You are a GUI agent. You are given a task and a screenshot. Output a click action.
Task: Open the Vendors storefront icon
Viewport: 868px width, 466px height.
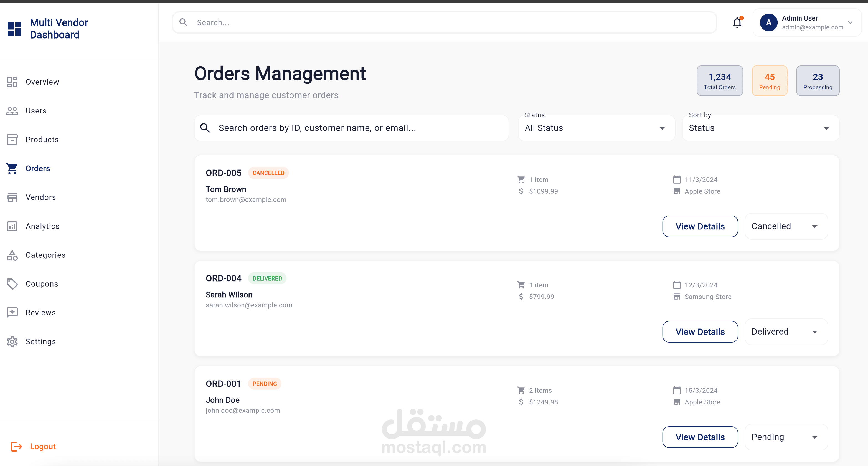point(12,197)
